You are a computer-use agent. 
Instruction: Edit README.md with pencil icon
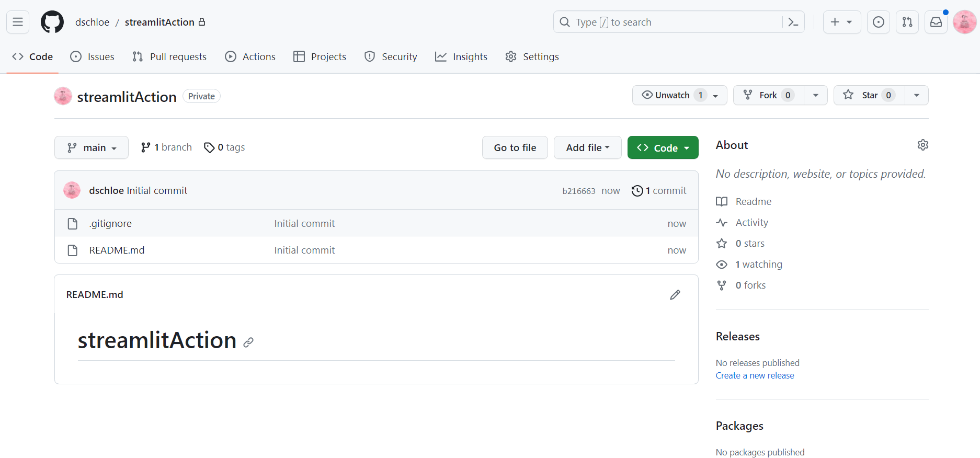pos(675,295)
